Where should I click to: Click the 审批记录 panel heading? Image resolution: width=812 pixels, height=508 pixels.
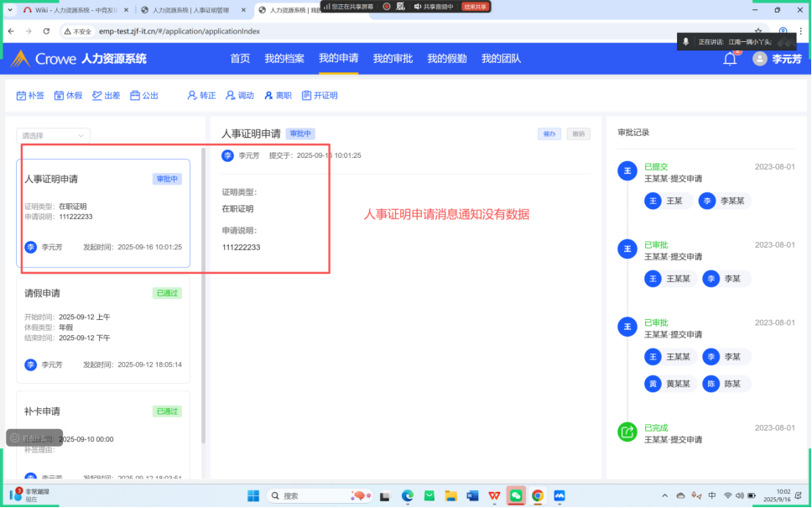pos(633,133)
